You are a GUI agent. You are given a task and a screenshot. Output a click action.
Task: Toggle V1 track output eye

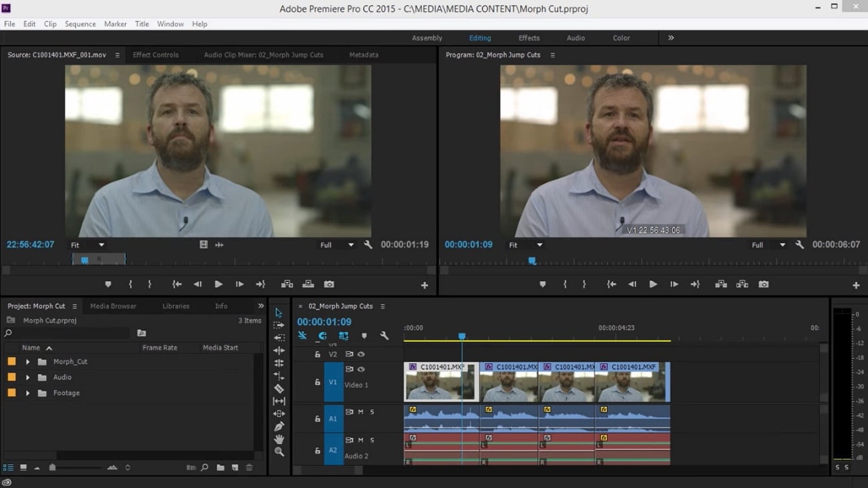tap(361, 369)
